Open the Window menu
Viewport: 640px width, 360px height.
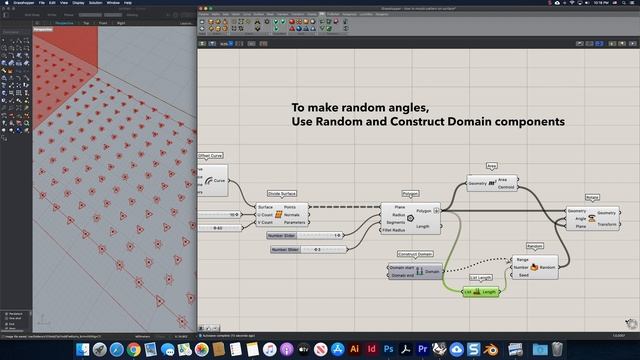113,2
